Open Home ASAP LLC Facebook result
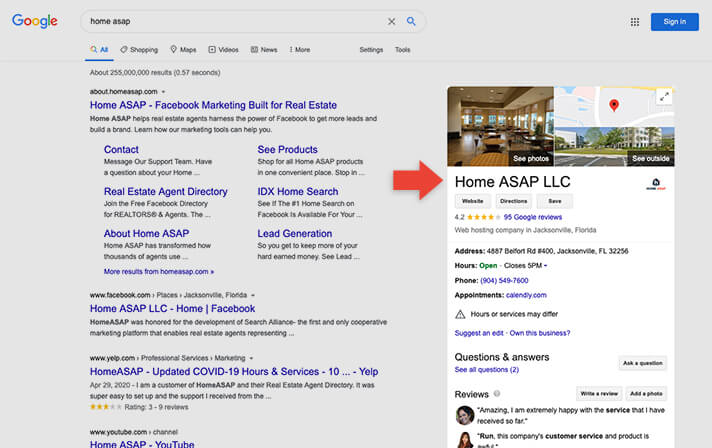Image resolution: width=712 pixels, height=448 pixels. pos(172,309)
